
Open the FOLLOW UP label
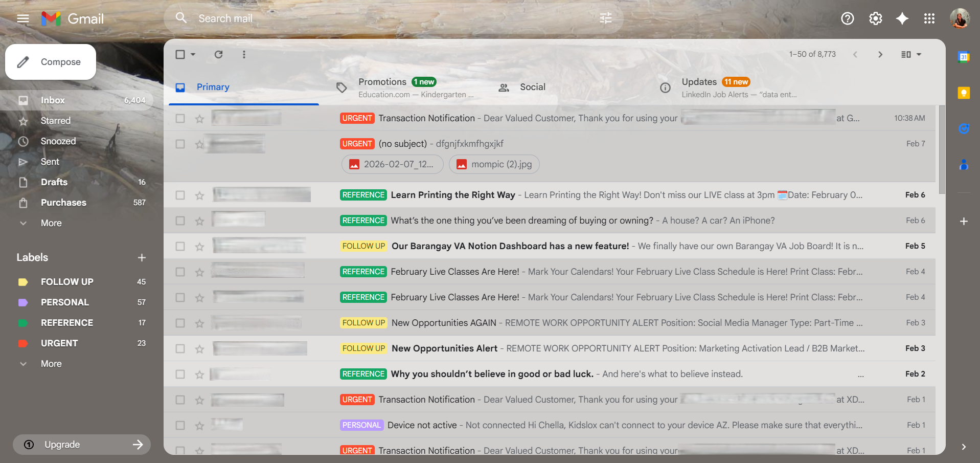coord(77,282)
